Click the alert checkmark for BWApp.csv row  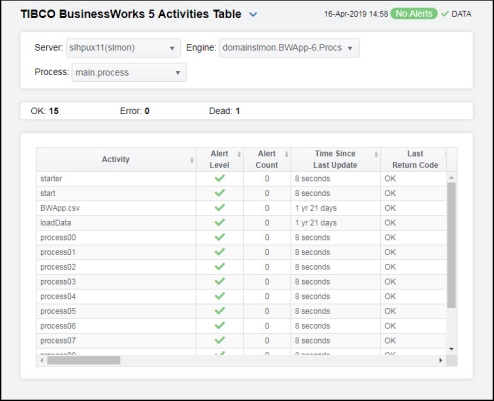pos(220,208)
